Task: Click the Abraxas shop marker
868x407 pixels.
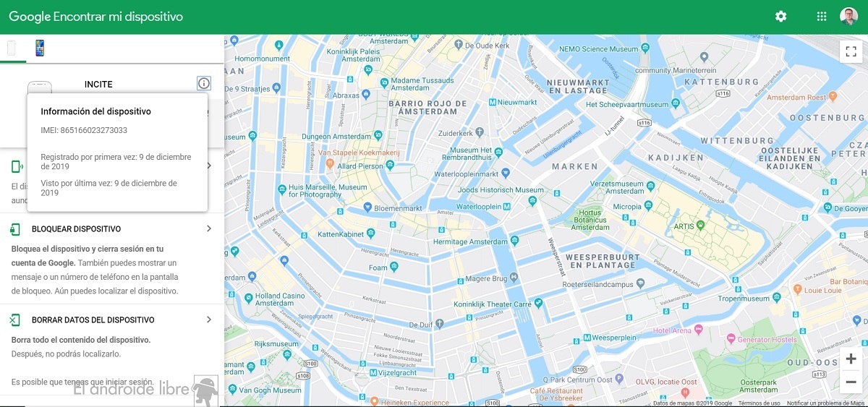Action: tap(366, 94)
